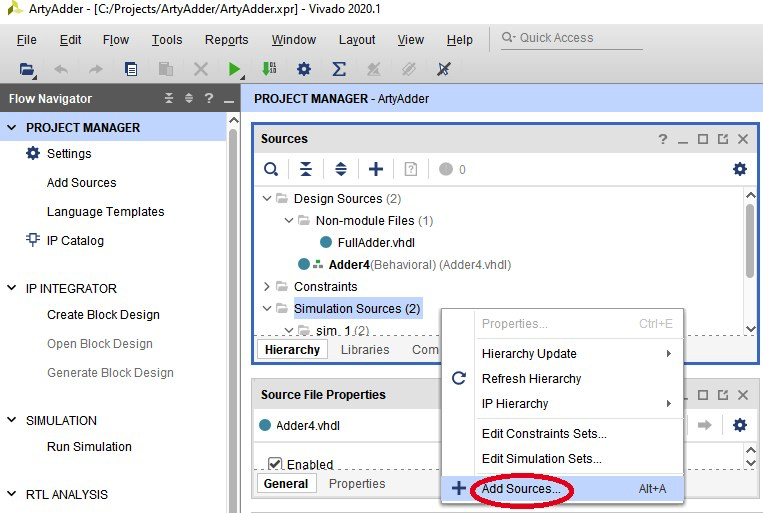Click the Run green play toolbar icon
Viewport: 763px width, 513px height.
234,69
